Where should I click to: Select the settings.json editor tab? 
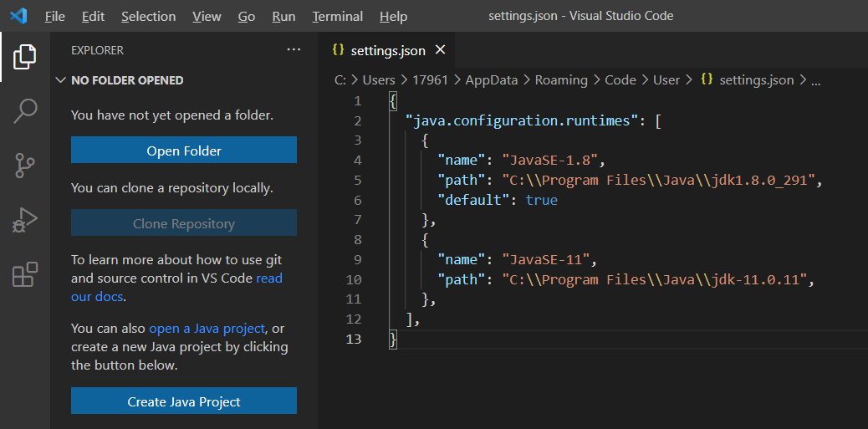[387, 50]
